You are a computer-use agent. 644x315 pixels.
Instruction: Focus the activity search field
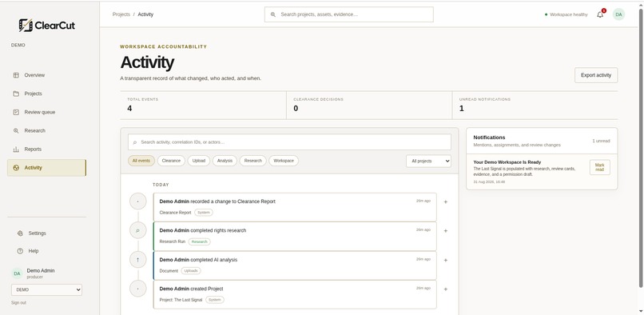(289, 142)
